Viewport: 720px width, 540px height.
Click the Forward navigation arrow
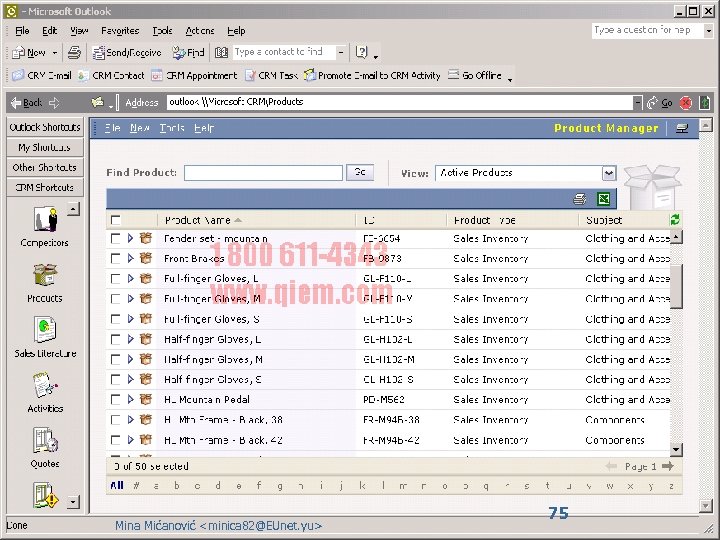[54, 102]
